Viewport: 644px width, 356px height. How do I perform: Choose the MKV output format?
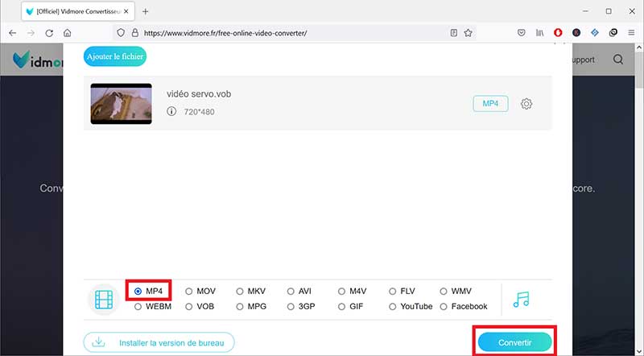click(x=240, y=291)
